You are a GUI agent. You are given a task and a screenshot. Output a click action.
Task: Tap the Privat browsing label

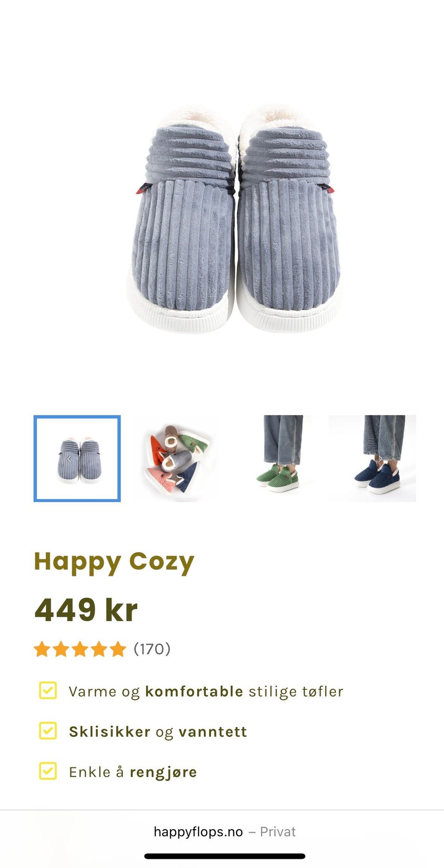(x=277, y=831)
